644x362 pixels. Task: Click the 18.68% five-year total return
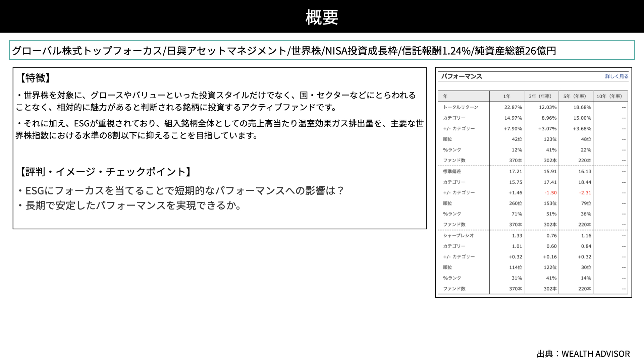click(582, 107)
